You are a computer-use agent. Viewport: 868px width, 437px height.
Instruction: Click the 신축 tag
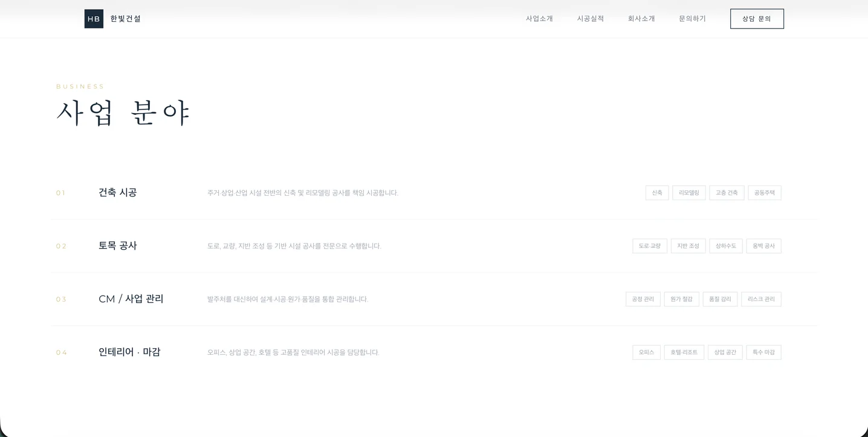click(657, 193)
